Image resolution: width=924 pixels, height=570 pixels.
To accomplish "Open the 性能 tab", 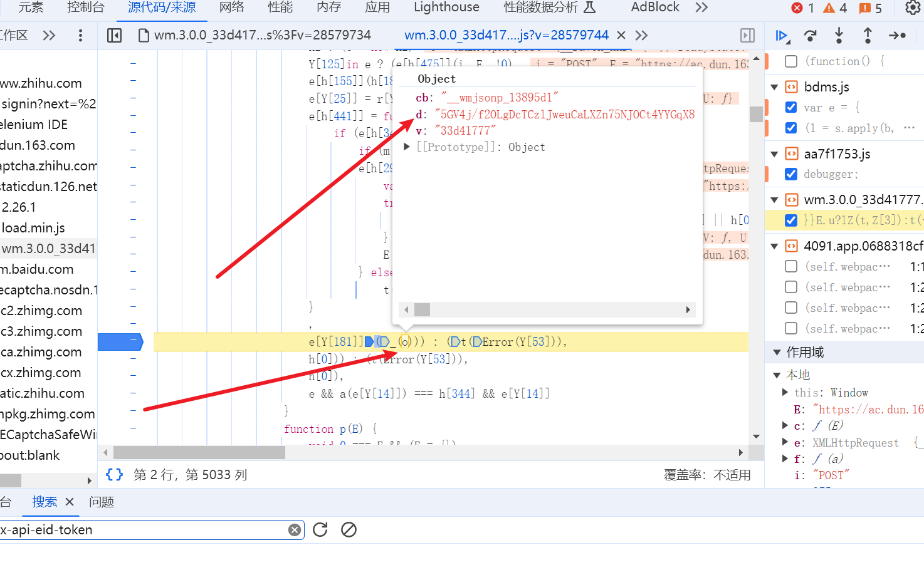I will (x=280, y=8).
